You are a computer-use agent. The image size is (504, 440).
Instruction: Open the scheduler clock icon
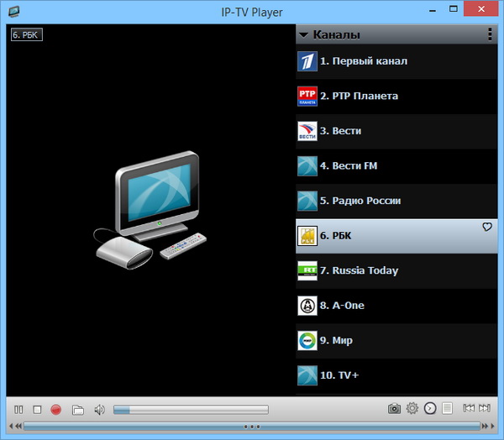click(430, 409)
